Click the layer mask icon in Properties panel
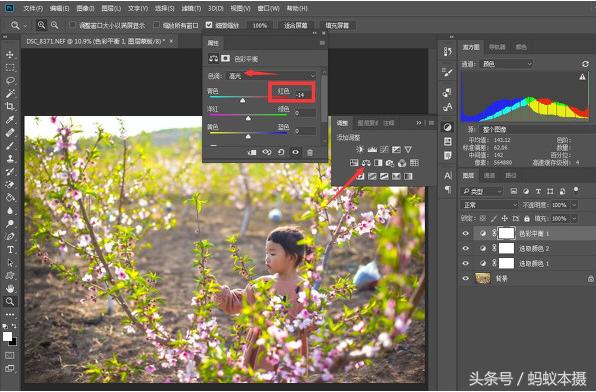The width and height of the screenshot is (596, 392). 225,59
